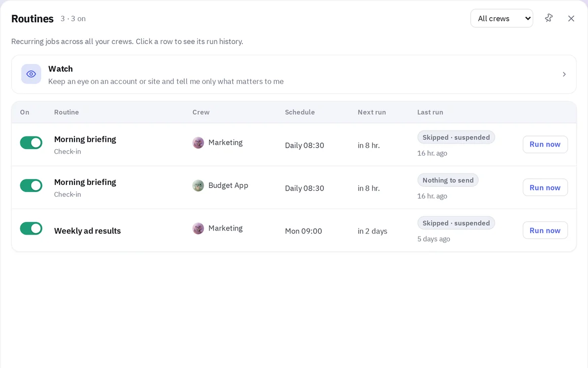The width and height of the screenshot is (588, 368).
Task: Click the Crew column header
Action: click(201, 112)
